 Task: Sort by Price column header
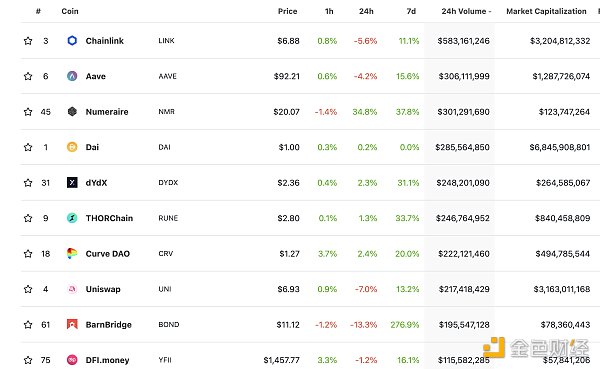(x=287, y=11)
